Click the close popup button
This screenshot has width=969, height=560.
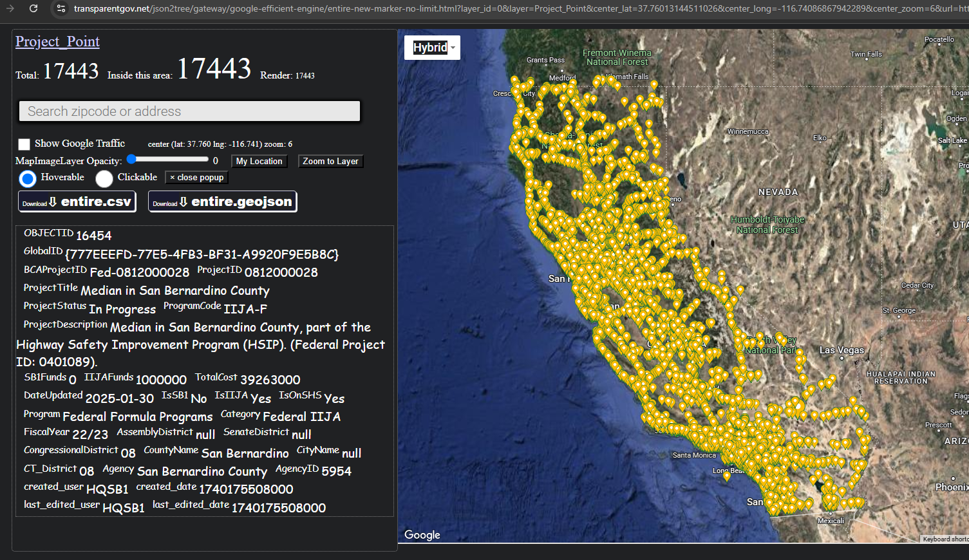[197, 178]
